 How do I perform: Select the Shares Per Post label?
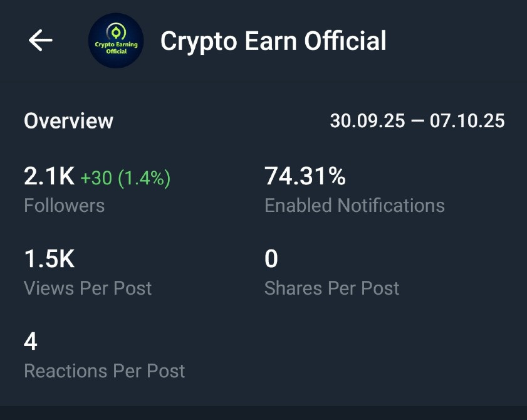click(331, 288)
